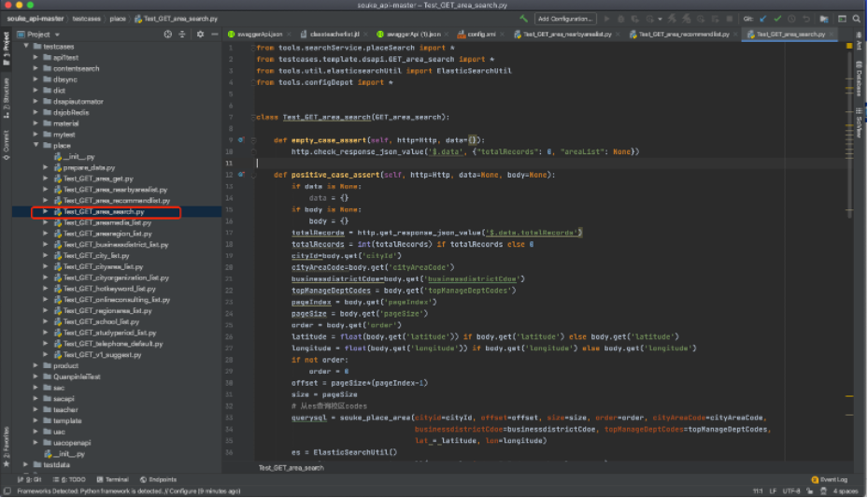Image resolution: width=868 pixels, height=498 pixels.
Task: Click the Run Anything window icon
Action: click(842, 19)
